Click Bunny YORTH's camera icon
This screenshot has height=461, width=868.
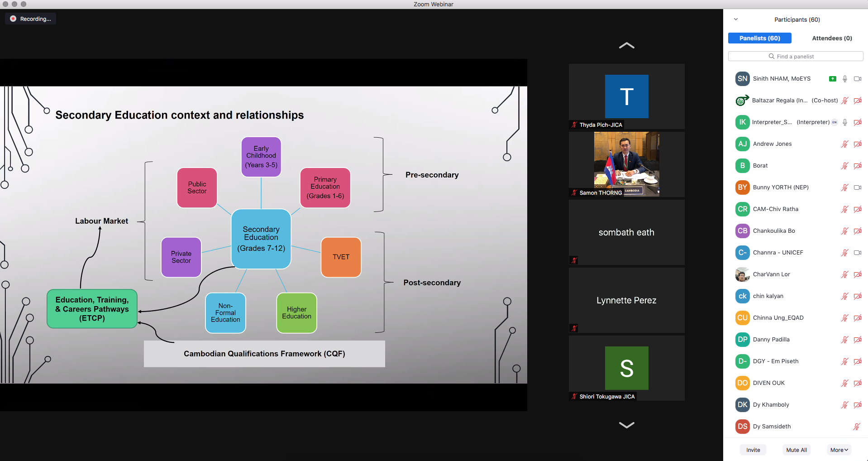pos(857,187)
